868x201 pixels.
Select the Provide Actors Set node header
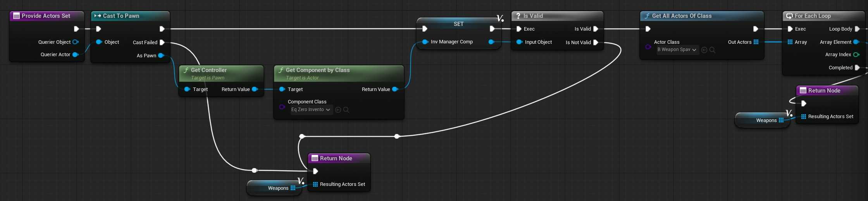(x=46, y=16)
